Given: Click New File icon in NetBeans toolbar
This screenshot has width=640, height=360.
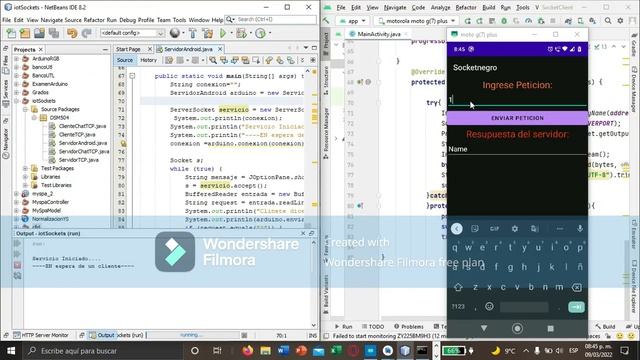Looking at the screenshot, I should point(11,33).
